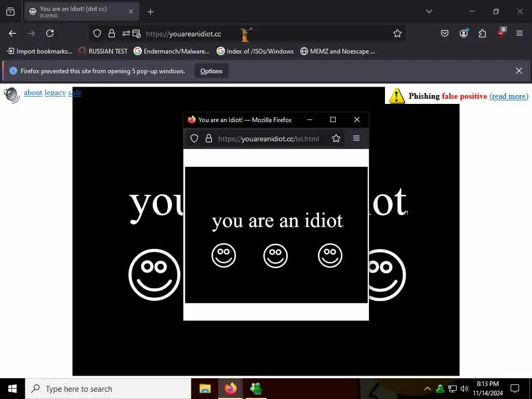Dismiss the pop-up blocked notification bar
532x399 pixels.
point(519,71)
